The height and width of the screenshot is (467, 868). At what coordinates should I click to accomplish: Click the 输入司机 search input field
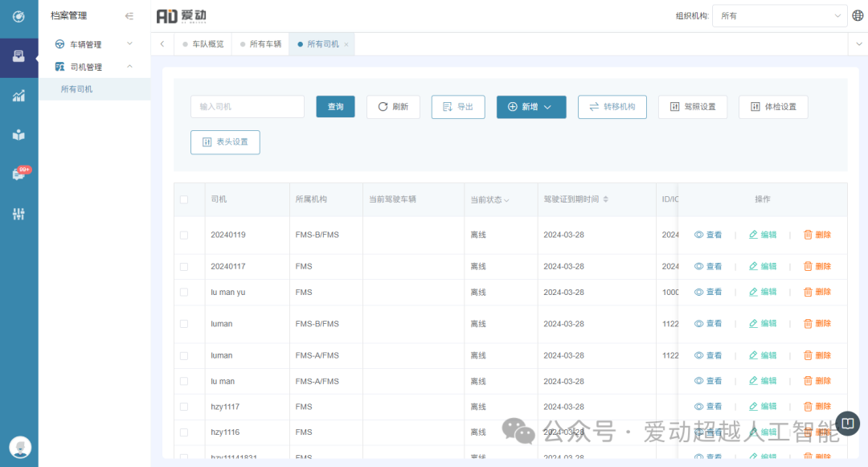click(x=248, y=107)
